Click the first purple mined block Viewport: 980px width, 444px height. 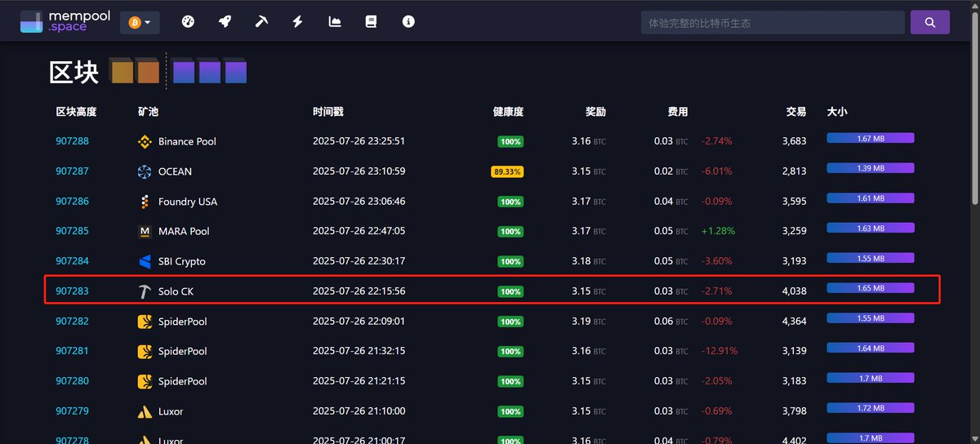click(184, 72)
